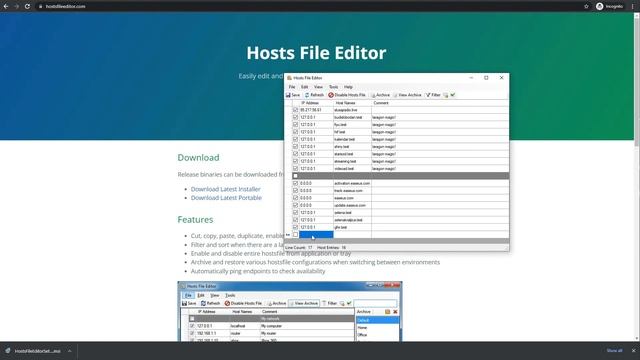This screenshot has width=640, height=360.
Task: Click the Comment column header
Action: pos(440,103)
